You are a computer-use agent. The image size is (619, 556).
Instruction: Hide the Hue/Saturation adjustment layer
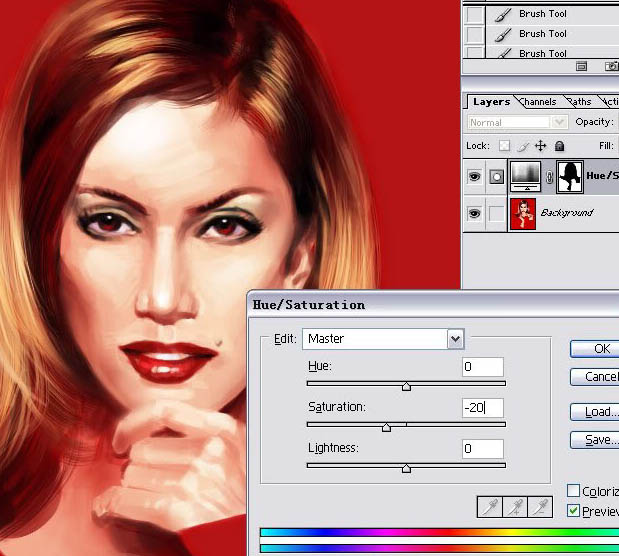point(474,177)
